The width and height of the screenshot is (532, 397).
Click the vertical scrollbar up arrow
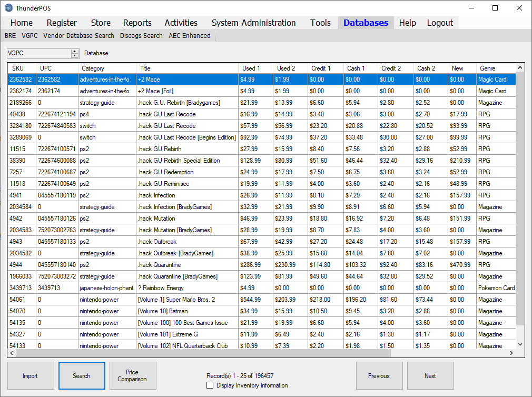point(520,68)
